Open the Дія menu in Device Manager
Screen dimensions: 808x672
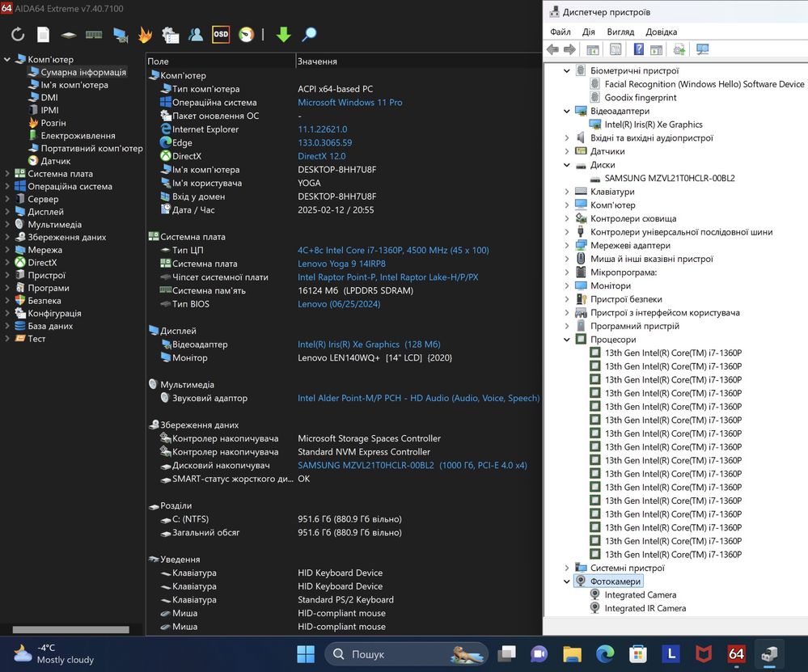589,32
